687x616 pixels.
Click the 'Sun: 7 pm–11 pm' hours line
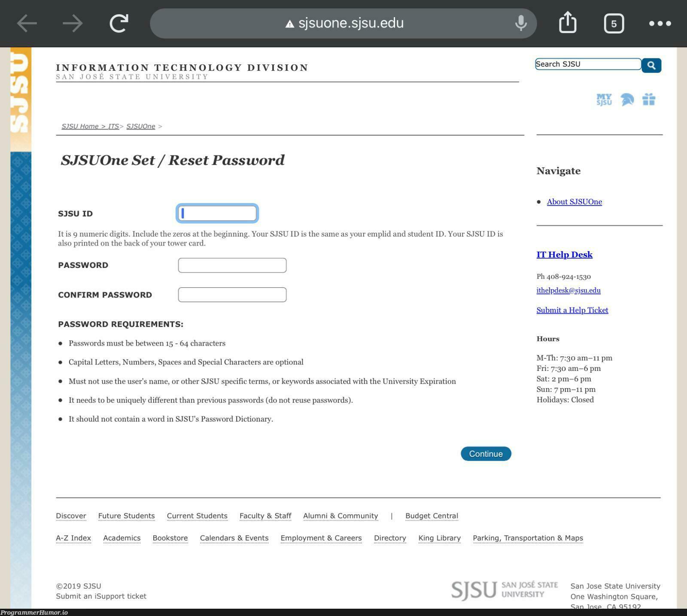(566, 389)
